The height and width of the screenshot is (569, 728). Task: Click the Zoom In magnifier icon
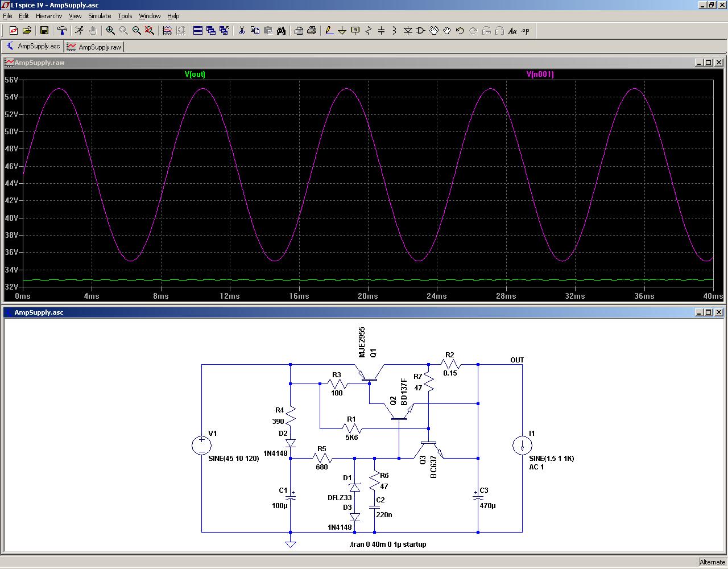(110, 31)
